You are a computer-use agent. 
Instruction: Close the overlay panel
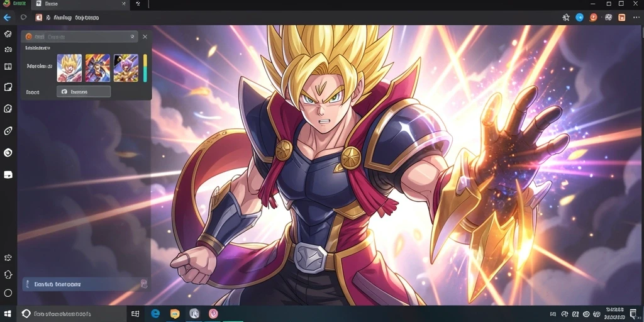pos(145,36)
